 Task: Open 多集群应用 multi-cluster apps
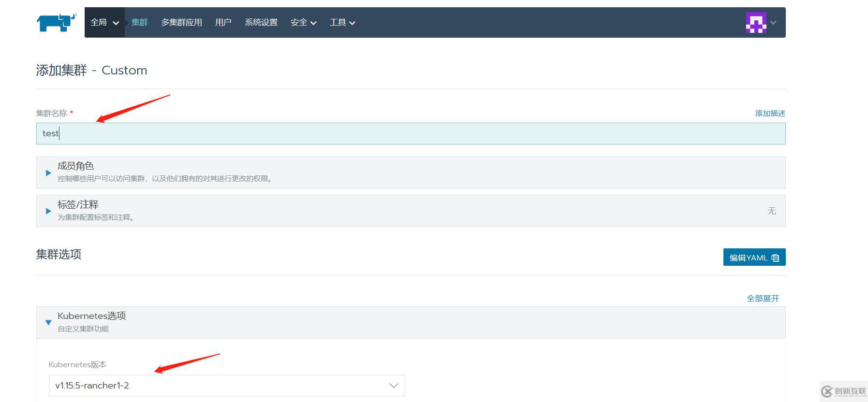[x=181, y=22]
